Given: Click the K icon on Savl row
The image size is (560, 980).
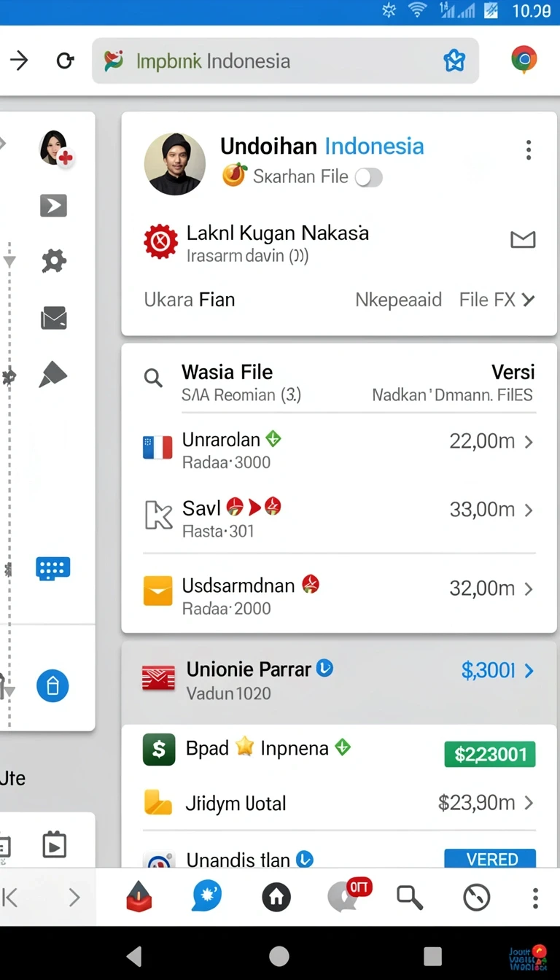Looking at the screenshot, I should click(158, 515).
